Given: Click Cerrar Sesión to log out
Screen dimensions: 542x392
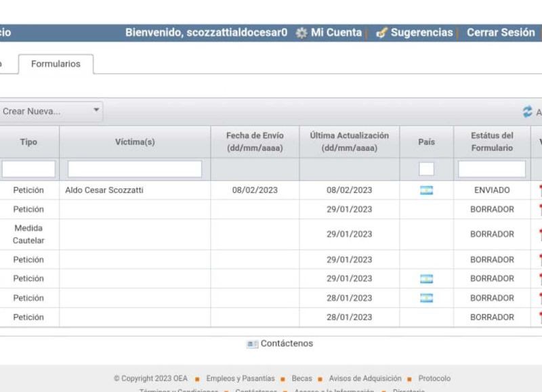Looking at the screenshot, I should click(501, 32).
